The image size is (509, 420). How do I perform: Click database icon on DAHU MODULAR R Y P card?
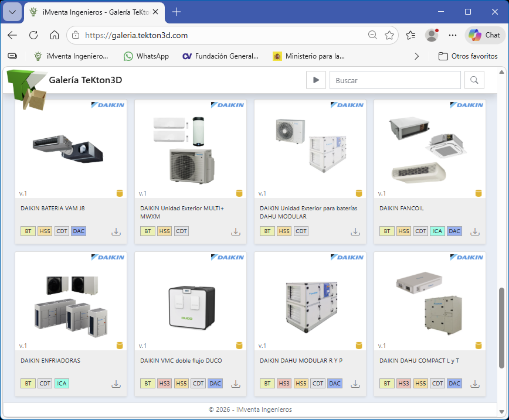click(x=359, y=346)
